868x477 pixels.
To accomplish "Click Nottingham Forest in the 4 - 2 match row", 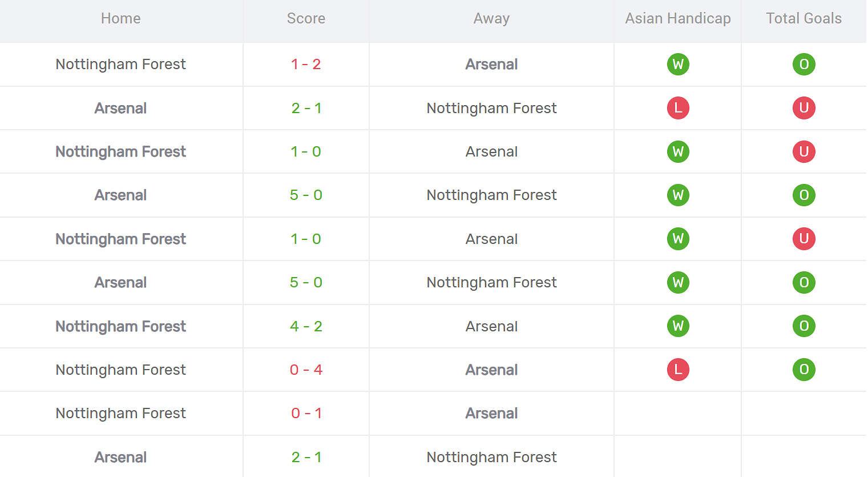I will pyautogui.click(x=120, y=326).
